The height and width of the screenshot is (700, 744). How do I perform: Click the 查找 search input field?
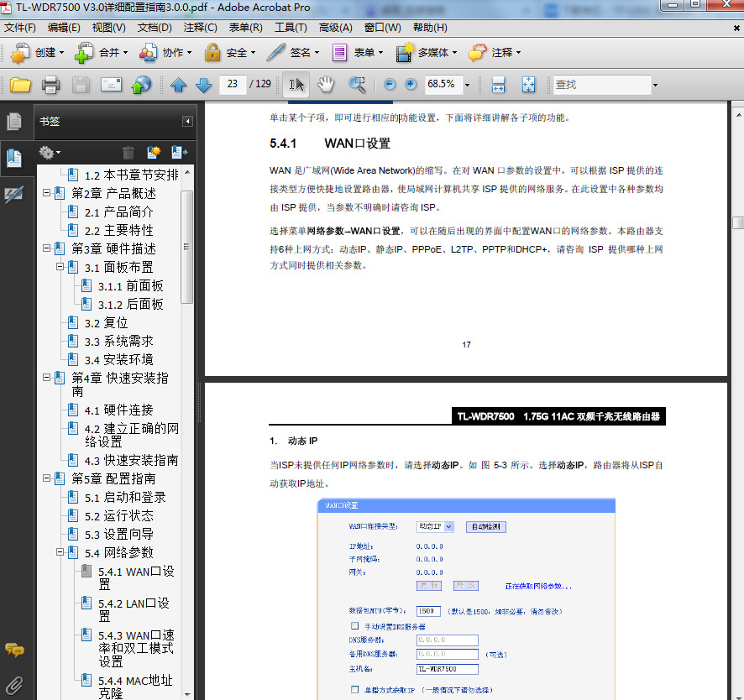[x=600, y=85]
